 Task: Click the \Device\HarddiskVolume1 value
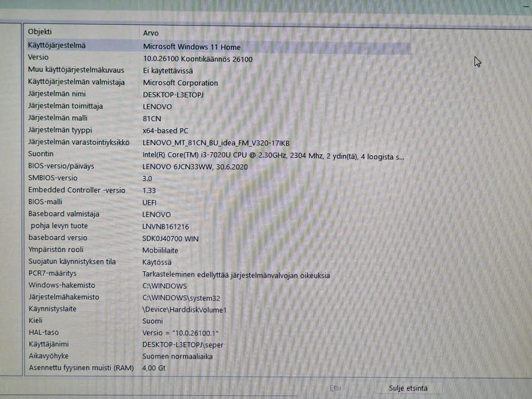point(184,310)
